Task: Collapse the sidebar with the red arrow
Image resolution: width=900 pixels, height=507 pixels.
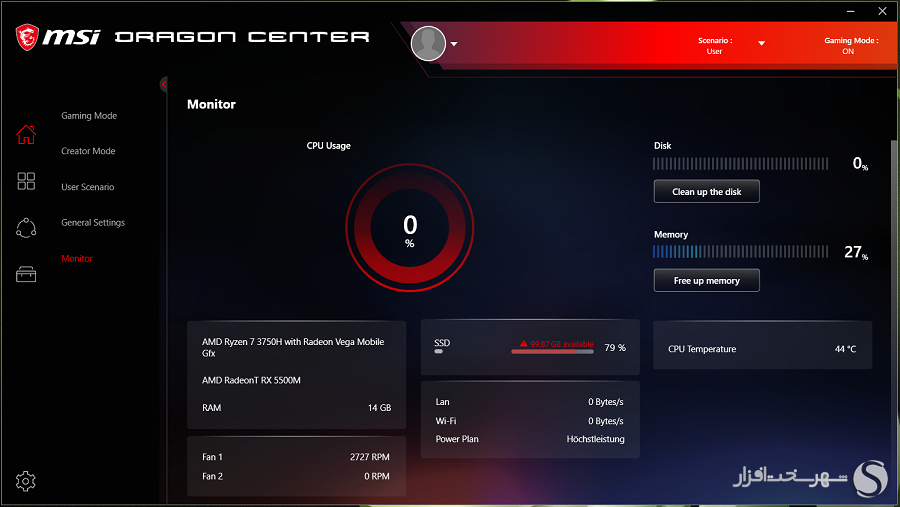Action: coord(164,84)
